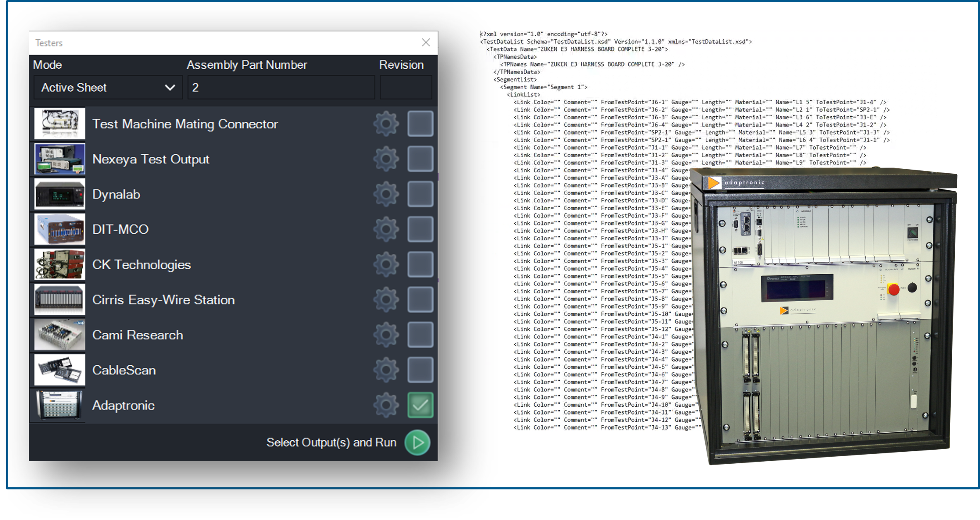
Task: Open settings gear for Test Machine Mating Connector
Action: (386, 124)
